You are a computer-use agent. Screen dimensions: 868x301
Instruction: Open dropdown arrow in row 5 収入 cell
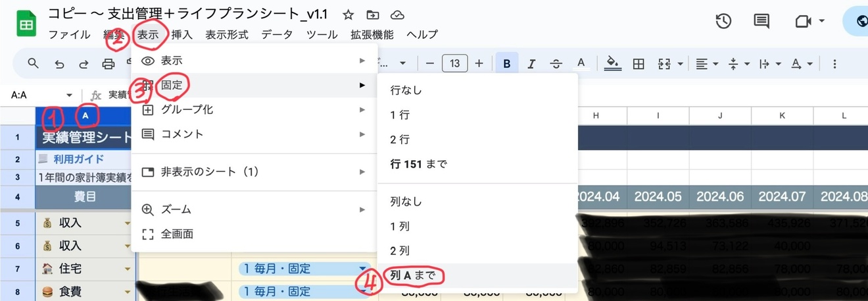pyautogui.click(x=128, y=223)
